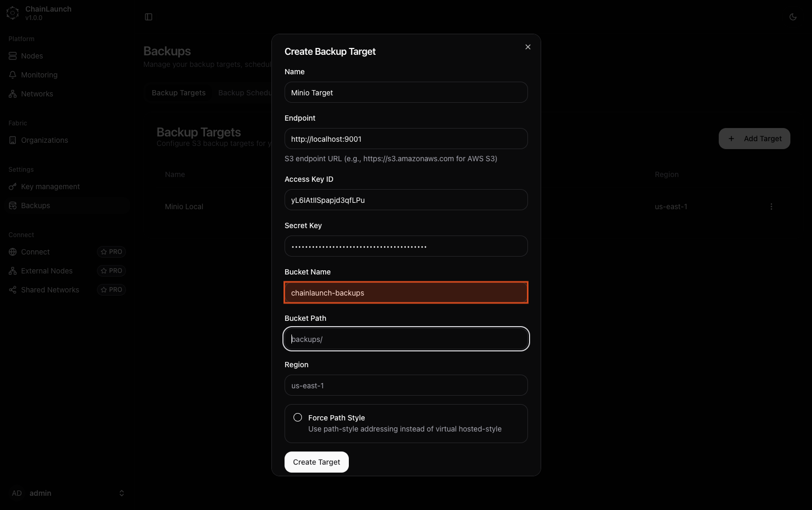Enable the Force Path Style option
The image size is (812, 510).
pyautogui.click(x=298, y=417)
